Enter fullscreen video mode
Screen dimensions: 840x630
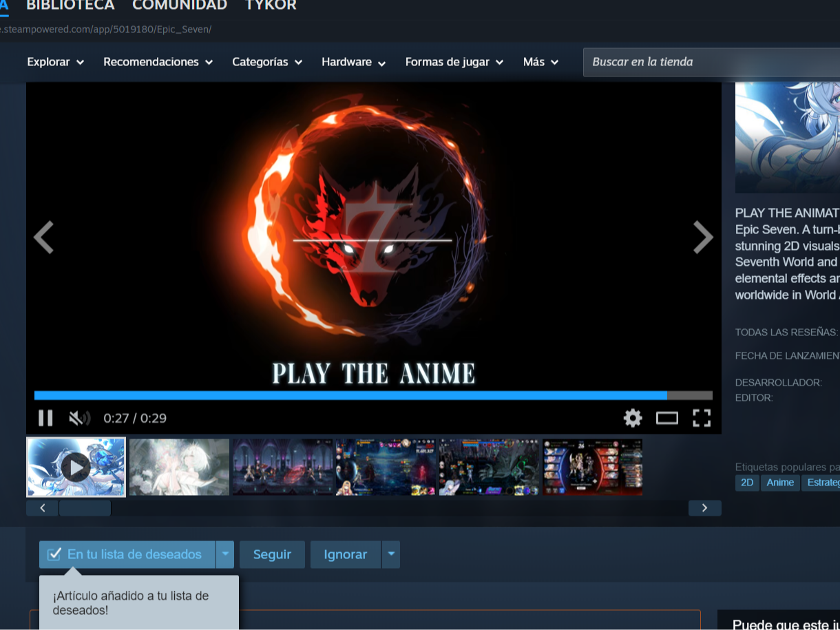(702, 417)
